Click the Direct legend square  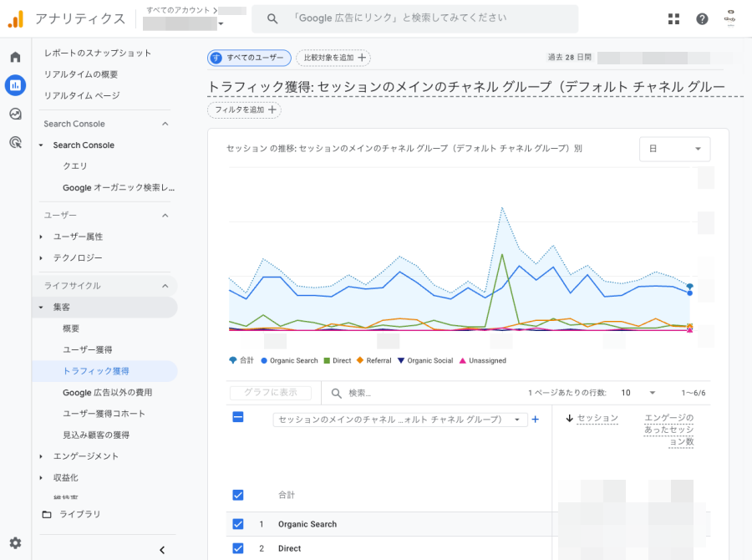[327, 360]
